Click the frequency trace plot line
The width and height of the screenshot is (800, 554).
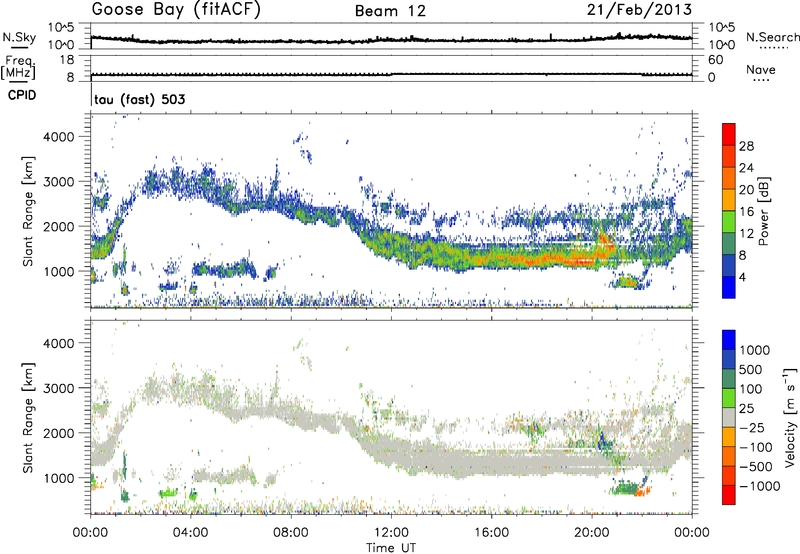coord(391,75)
